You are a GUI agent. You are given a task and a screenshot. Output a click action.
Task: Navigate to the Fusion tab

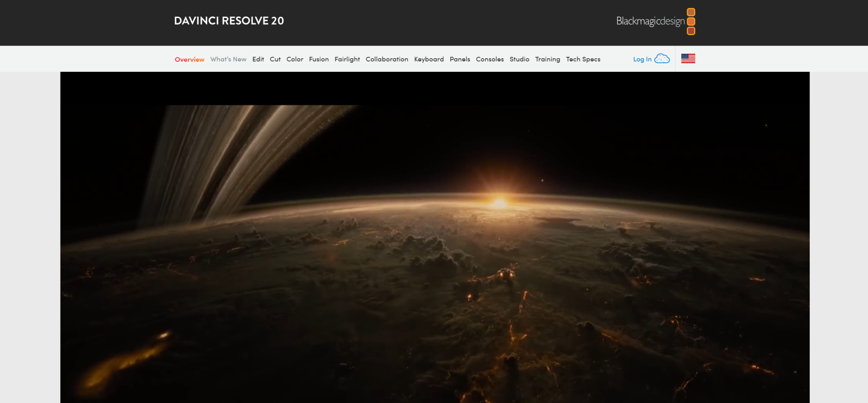(319, 59)
